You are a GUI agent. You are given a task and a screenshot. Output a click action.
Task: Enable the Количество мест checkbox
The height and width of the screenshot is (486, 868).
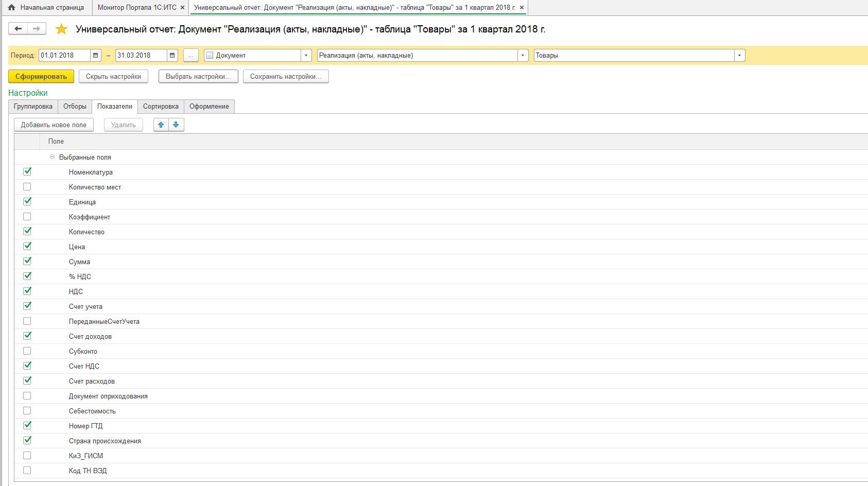(x=27, y=187)
